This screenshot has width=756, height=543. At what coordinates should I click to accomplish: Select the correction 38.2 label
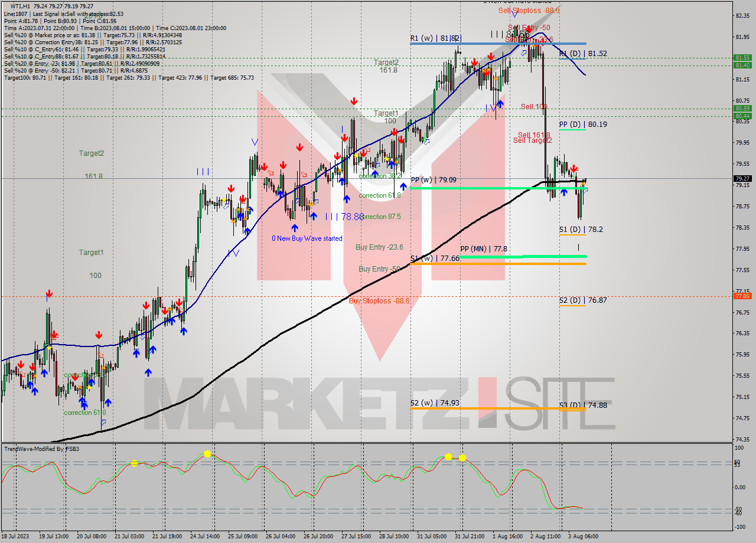pos(379,176)
